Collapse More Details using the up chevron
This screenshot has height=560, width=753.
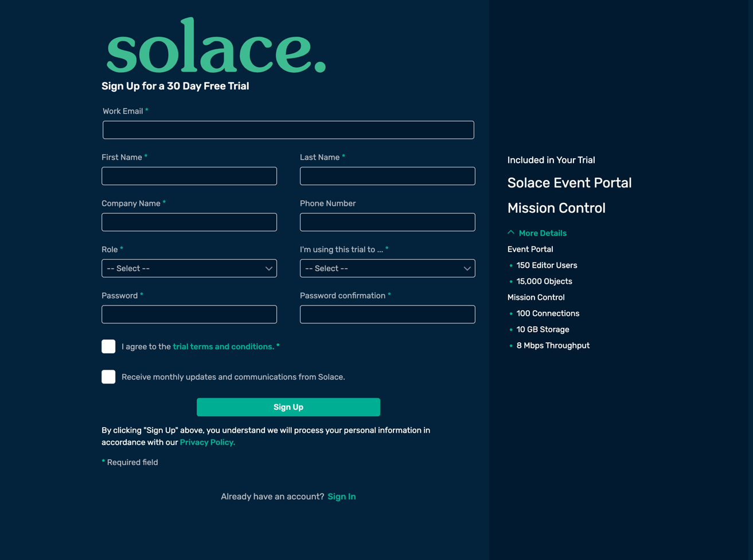coord(510,232)
